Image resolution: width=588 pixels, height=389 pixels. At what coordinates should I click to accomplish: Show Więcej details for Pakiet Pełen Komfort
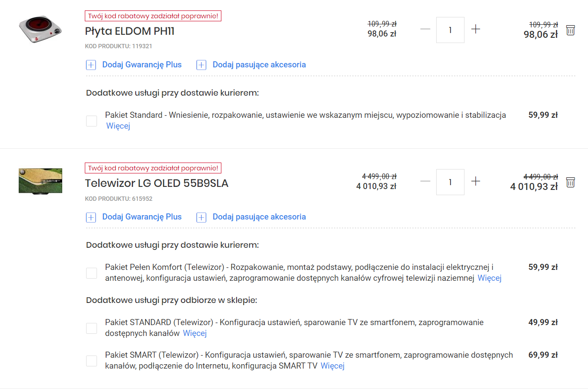click(489, 278)
